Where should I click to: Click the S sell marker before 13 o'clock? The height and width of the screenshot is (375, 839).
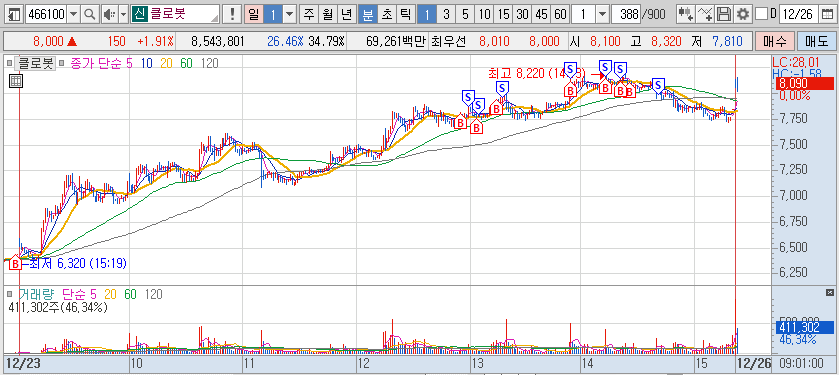click(x=468, y=97)
